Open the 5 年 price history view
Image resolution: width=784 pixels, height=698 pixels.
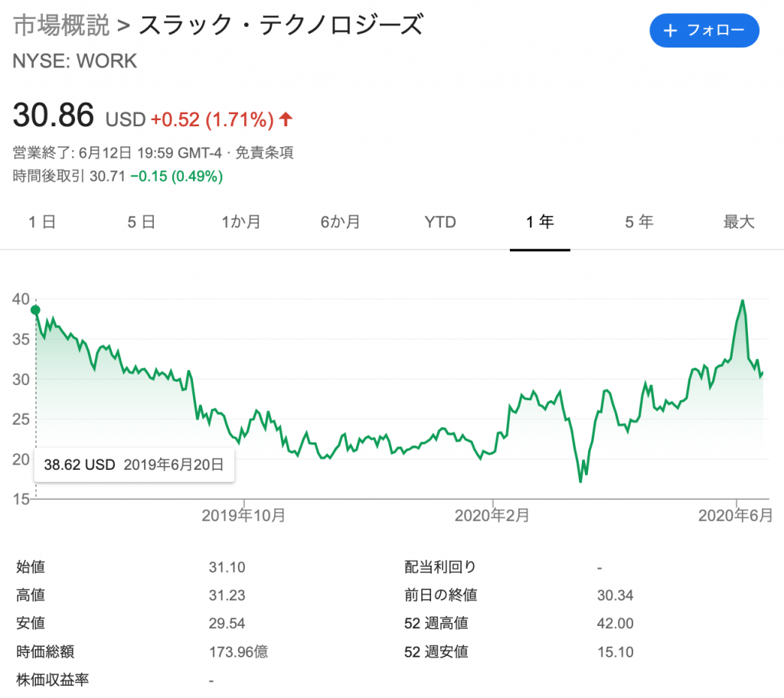639,221
